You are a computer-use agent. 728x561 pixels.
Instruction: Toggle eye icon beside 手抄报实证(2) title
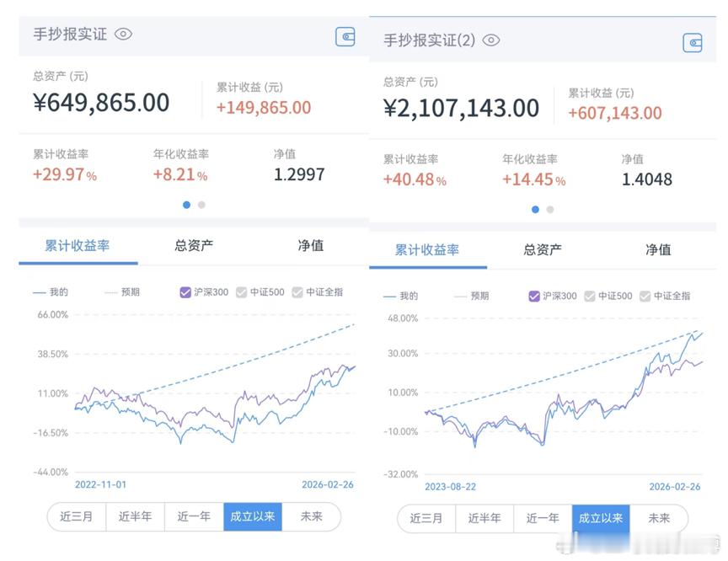(x=491, y=40)
